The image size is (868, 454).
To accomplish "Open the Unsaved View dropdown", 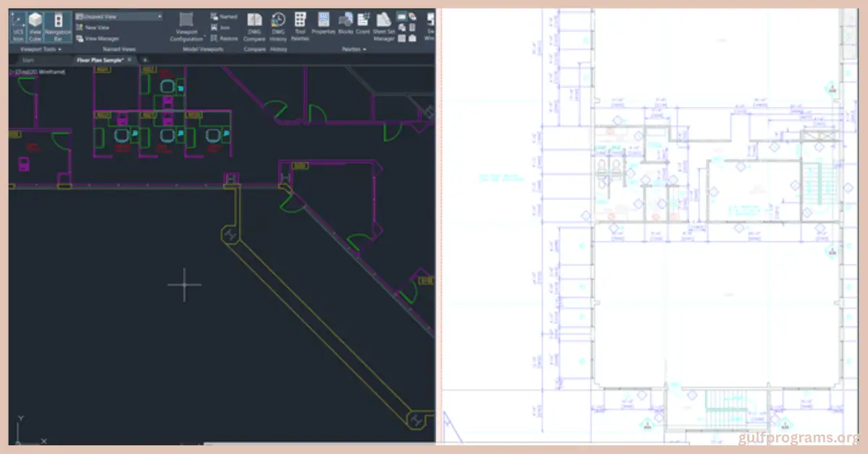I will pyautogui.click(x=119, y=15).
